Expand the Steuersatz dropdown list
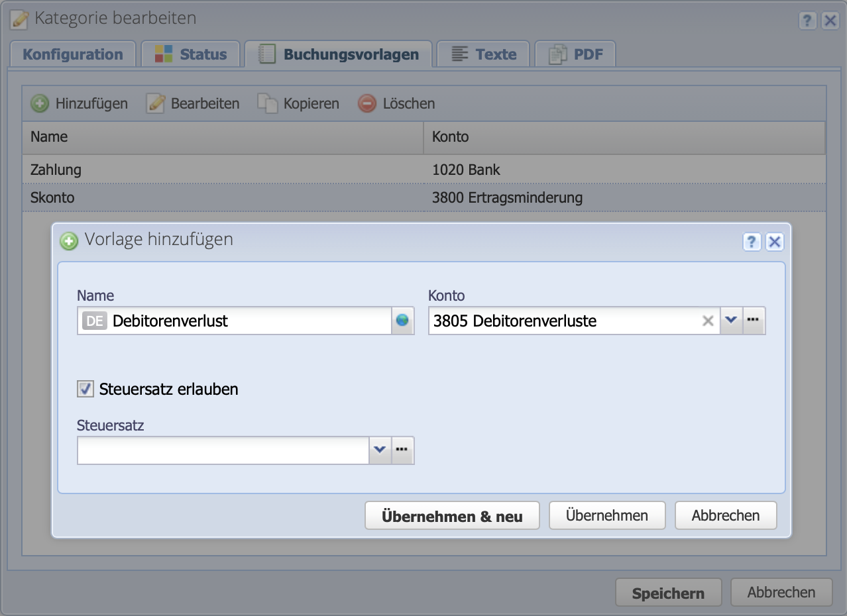The width and height of the screenshot is (847, 616). [379, 450]
